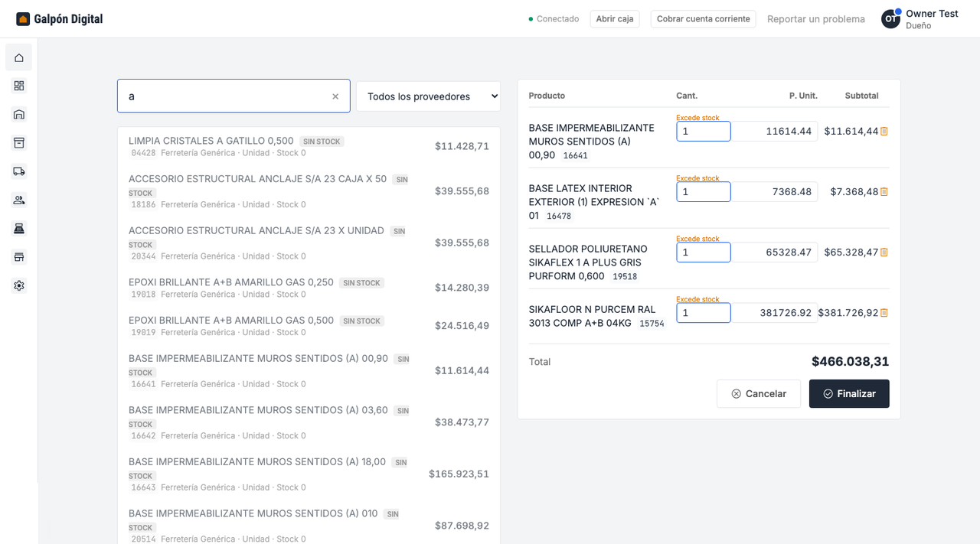The width and height of the screenshot is (980, 544).
Task: Open the Todos los proveedores dropdown
Action: pos(428,96)
